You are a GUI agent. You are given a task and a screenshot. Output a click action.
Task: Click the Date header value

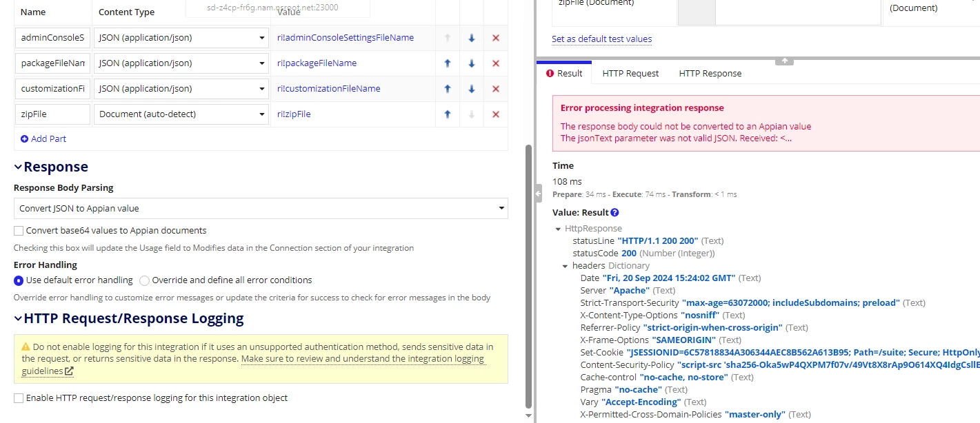coord(669,278)
